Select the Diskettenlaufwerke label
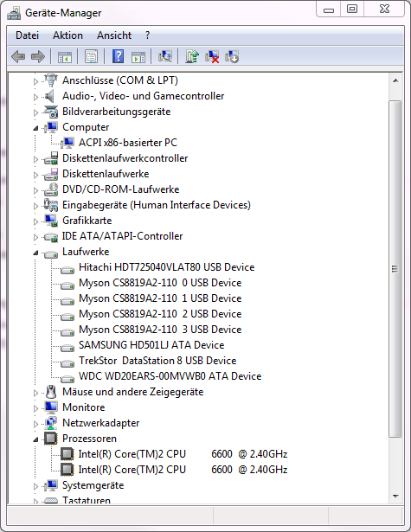 point(106,174)
